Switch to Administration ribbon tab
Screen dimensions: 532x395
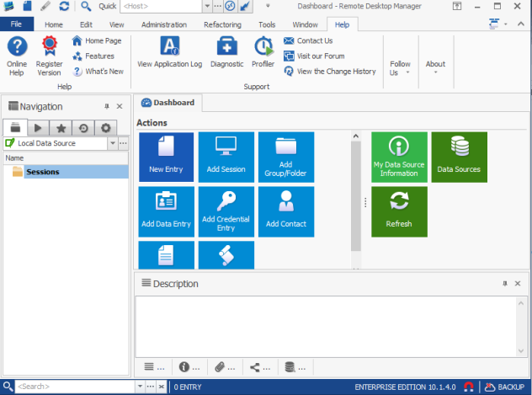pos(164,24)
